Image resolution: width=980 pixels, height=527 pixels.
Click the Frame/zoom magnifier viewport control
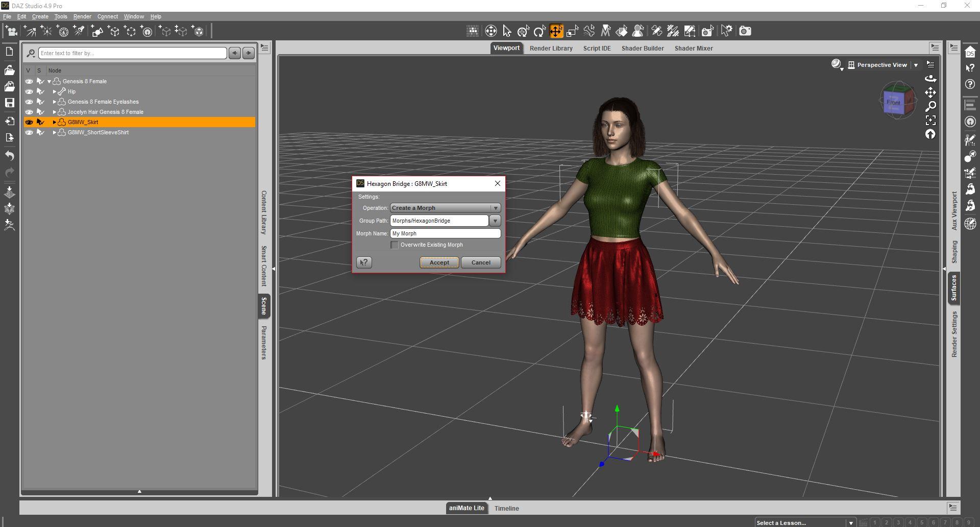930,106
